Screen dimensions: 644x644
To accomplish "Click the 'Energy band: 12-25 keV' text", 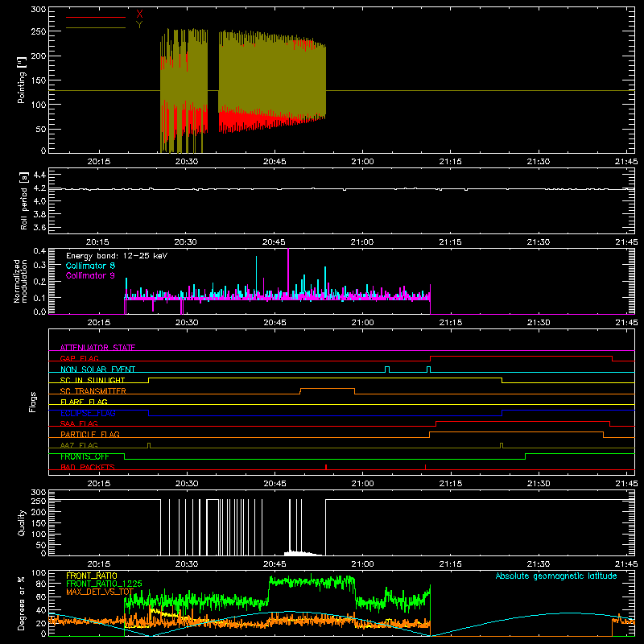I will pos(117,256).
